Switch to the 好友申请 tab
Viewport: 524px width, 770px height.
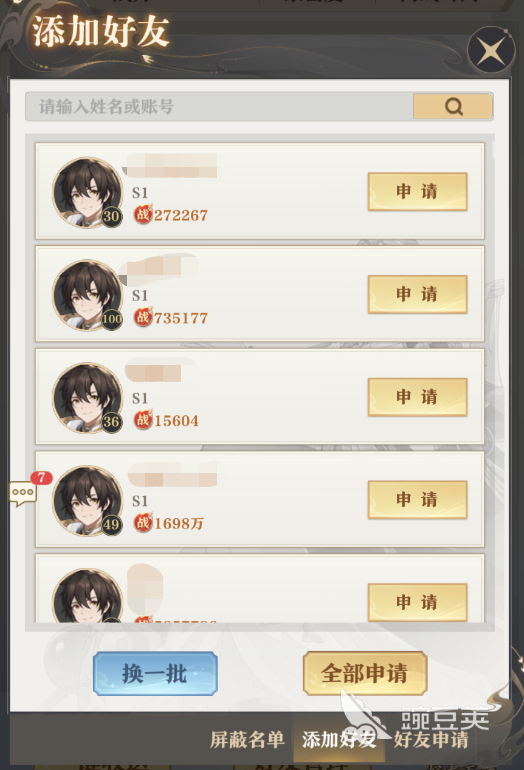pos(431,739)
